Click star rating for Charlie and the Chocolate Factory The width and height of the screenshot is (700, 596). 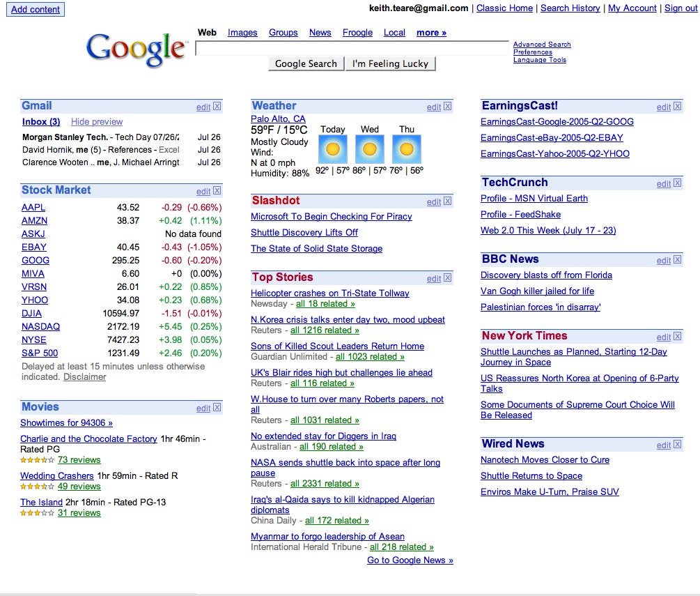click(38, 460)
